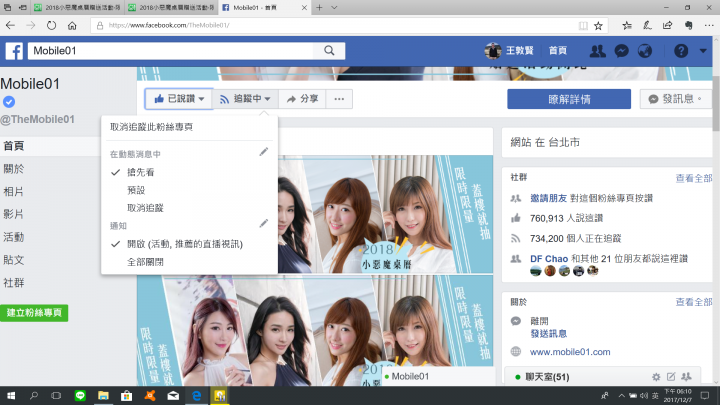
Task: Click DF Chao friend link
Action: [x=549, y=259]
